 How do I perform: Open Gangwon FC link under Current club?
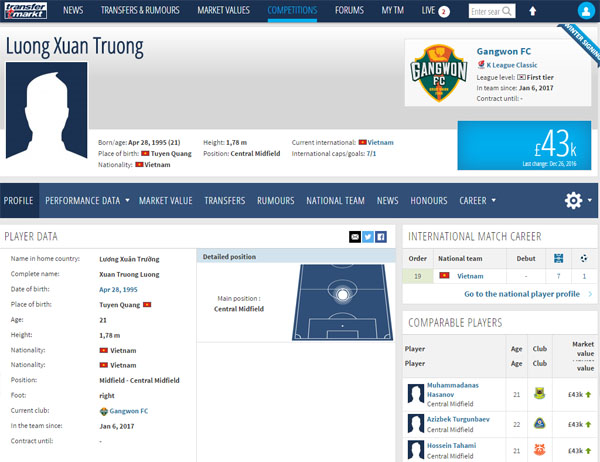[x=129, y=411]
